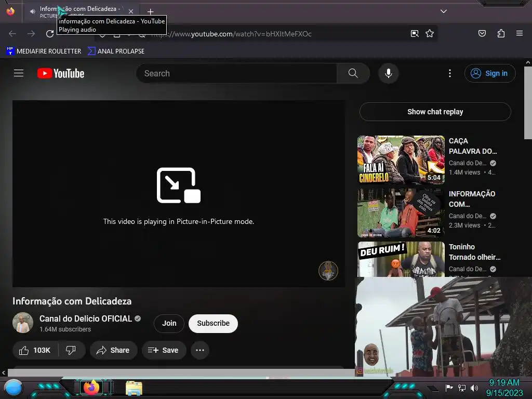Open a new browser tab

(x=150, y=12)
